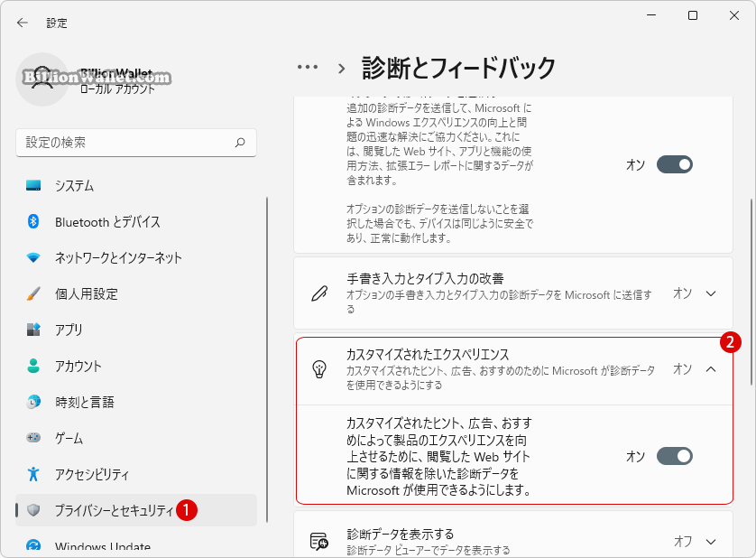The height and width of the screenshot is (558, 756).
Task: Select プライバシーとセキュリティ category
Action: (136, 510)
